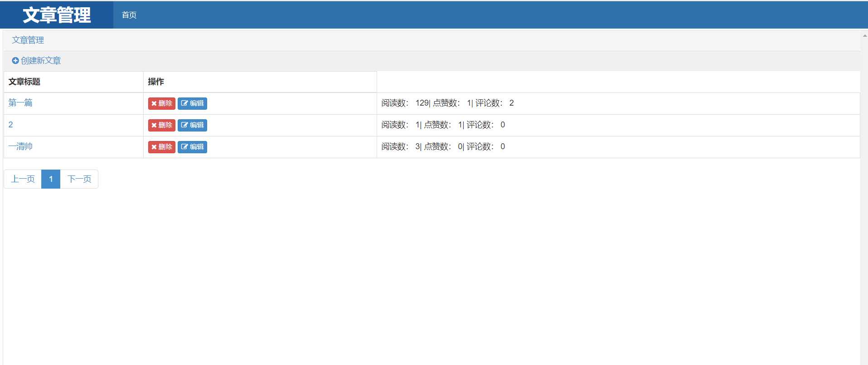Click the 操作 column header

(x=156, y=82)
